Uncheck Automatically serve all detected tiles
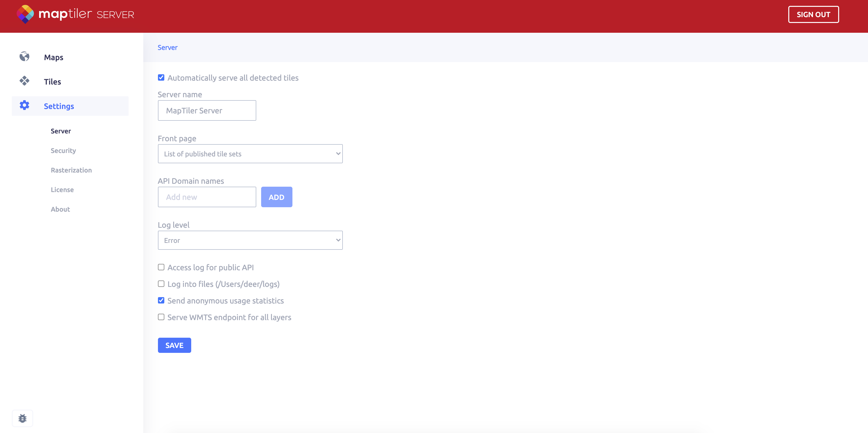 pos(161,77)
